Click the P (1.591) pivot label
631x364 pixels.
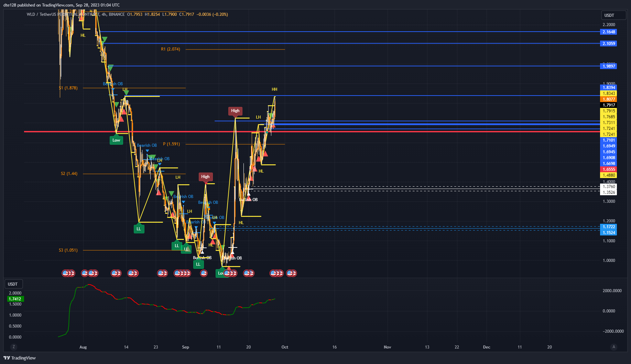click(x=171, y=144)
